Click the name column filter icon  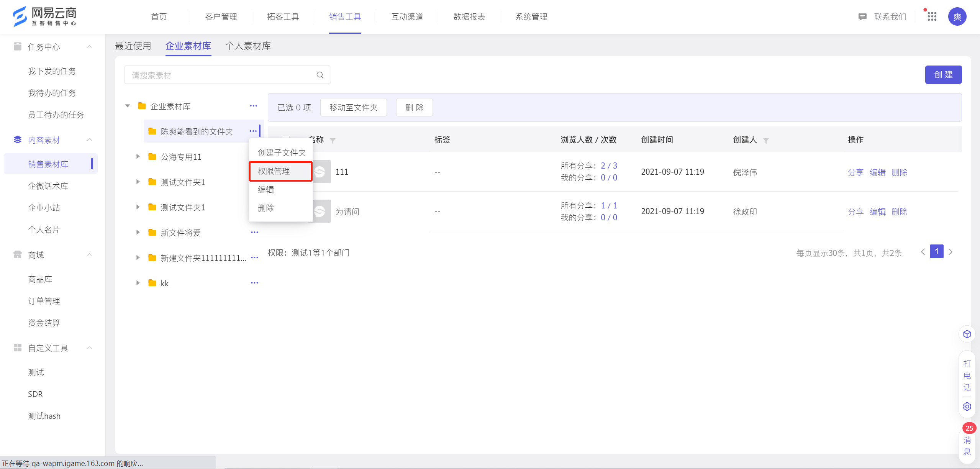point(333,141)
